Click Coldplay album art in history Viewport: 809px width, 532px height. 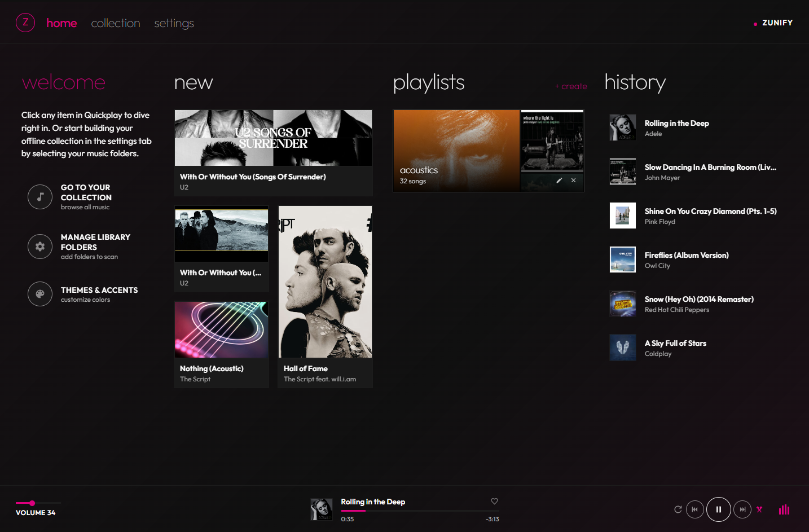pos(623,348)
